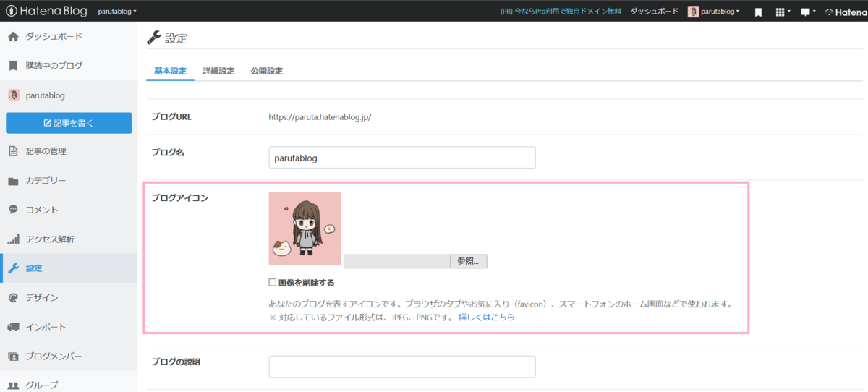Click the document icon beside 記事の管理
Screen dimensions: 868x392
click(13, 151)
